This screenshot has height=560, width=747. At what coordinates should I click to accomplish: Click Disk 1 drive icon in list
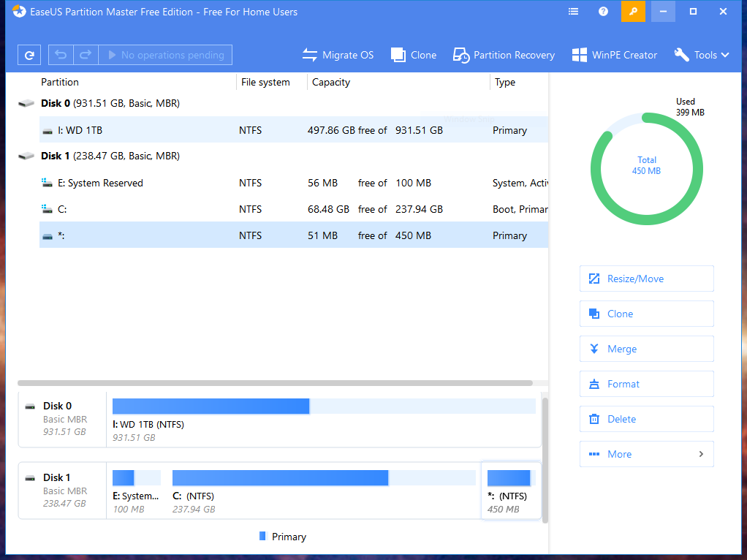[26, 156]
